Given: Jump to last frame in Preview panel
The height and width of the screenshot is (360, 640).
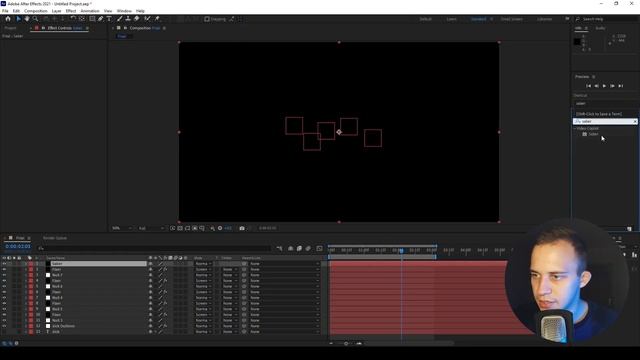Looking at the screenshot, I should pyautogui.click(x=620, y=86).
